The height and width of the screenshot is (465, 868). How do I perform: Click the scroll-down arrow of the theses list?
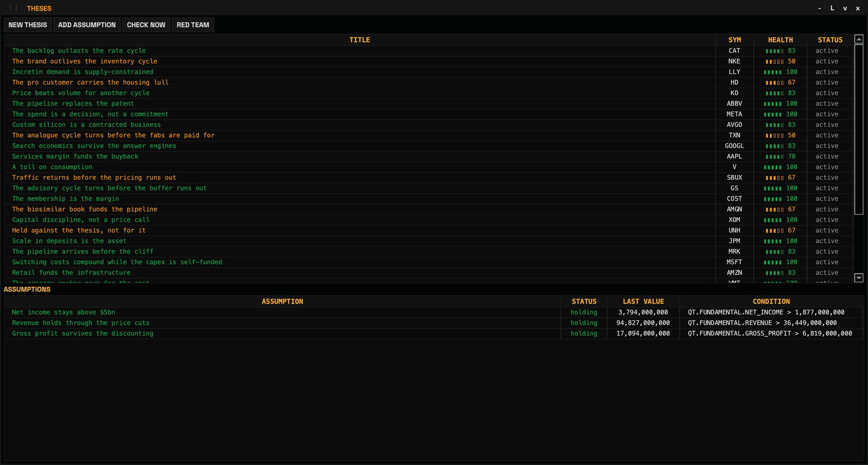(859, 277)
